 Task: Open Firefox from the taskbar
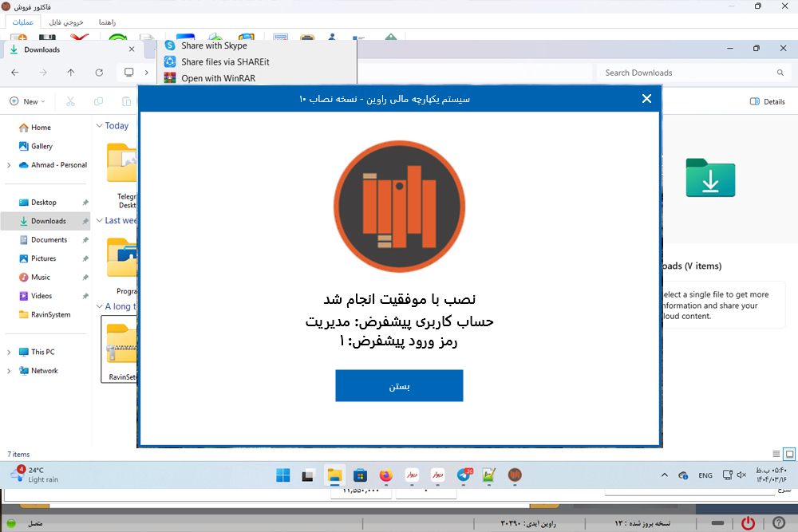[386, 475]
